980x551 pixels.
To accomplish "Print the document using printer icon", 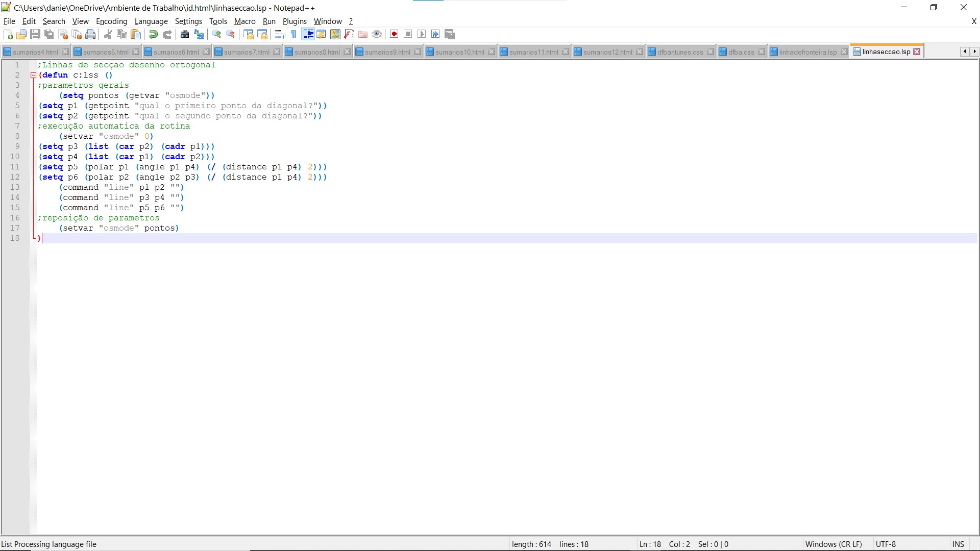I will pos(91,34).
